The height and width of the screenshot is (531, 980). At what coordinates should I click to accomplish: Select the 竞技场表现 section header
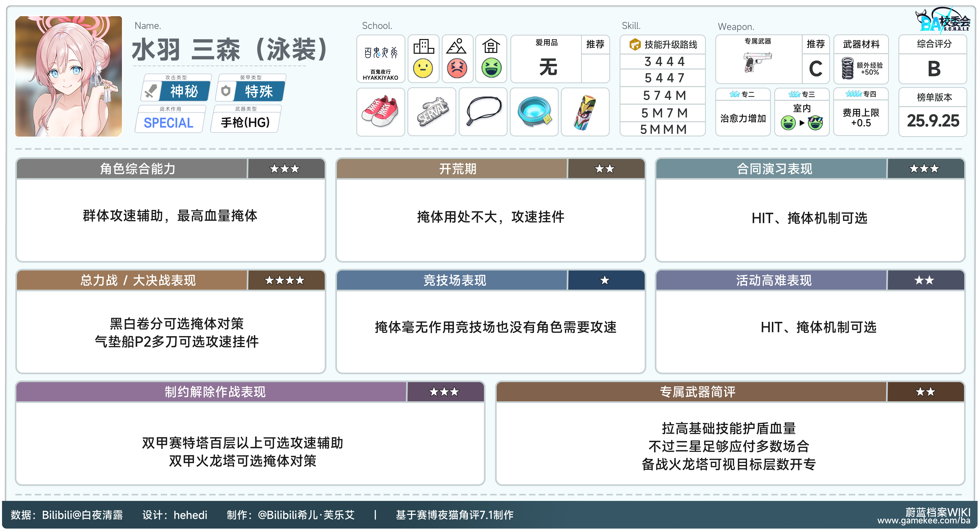tap(455, 280)
